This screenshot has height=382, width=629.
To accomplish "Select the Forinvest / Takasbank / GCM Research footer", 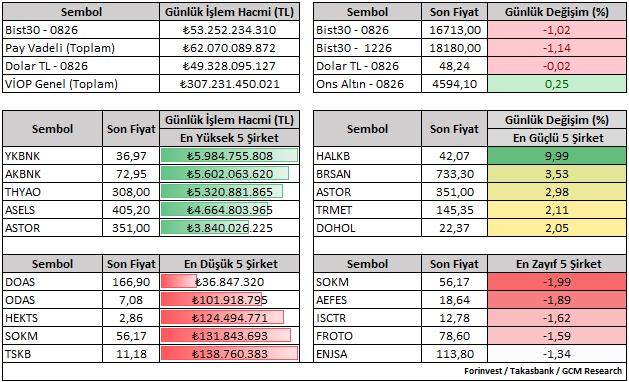I will 543,371.
